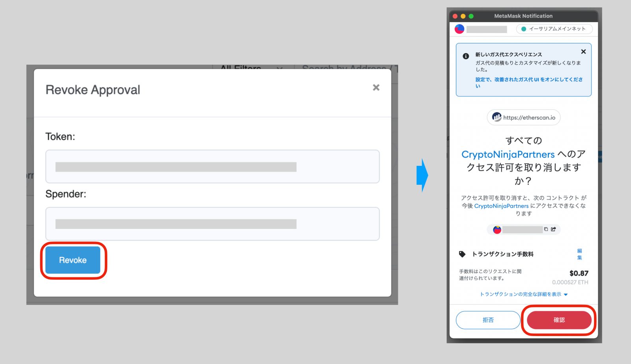Image resolution: width=631 pixels, height=364 pixels.
Task: Click the green network status dot
Action: tap(524, 29)
